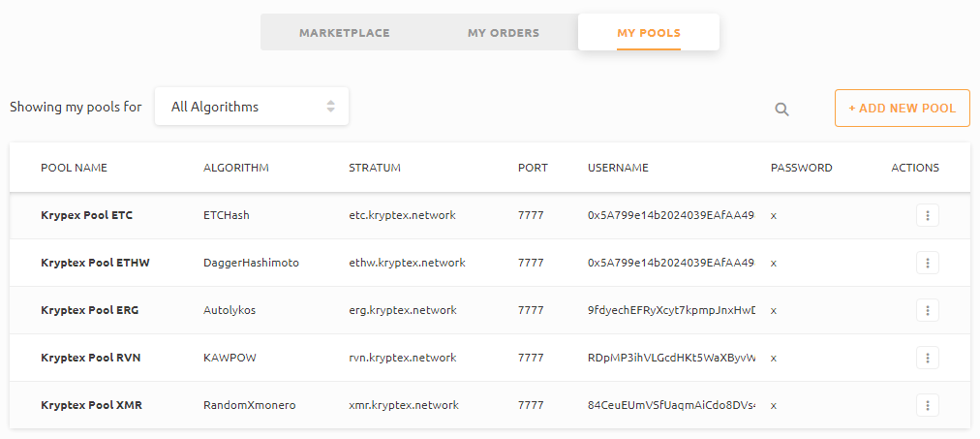Switch to the My Orders tab
The height and width of the screenshot is (439, 980).
click(504, 33)
